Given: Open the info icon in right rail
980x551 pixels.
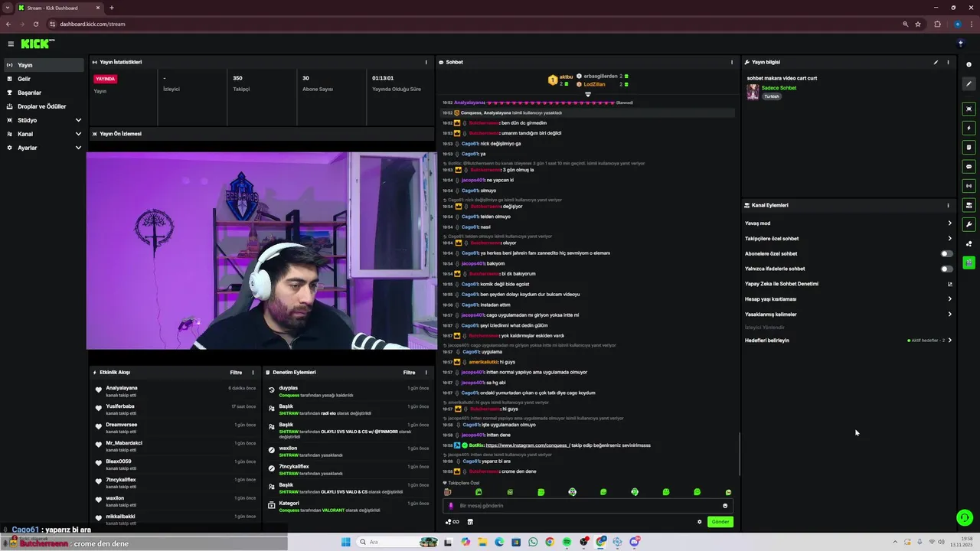Looking at the screenshot, I should click(969, 64).
